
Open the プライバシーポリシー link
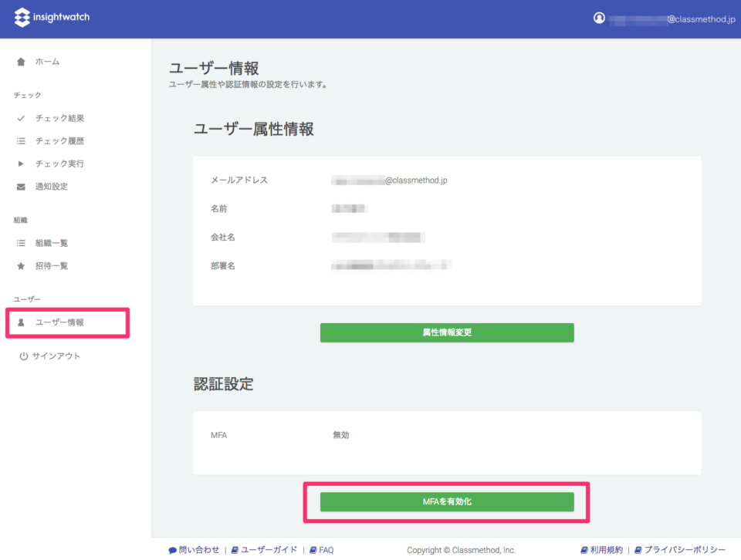685,550
